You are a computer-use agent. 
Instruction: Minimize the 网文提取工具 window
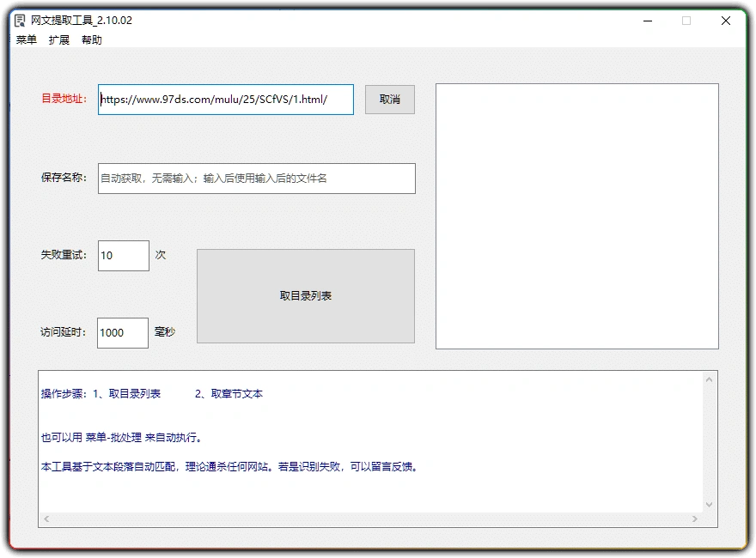point(648,21)
